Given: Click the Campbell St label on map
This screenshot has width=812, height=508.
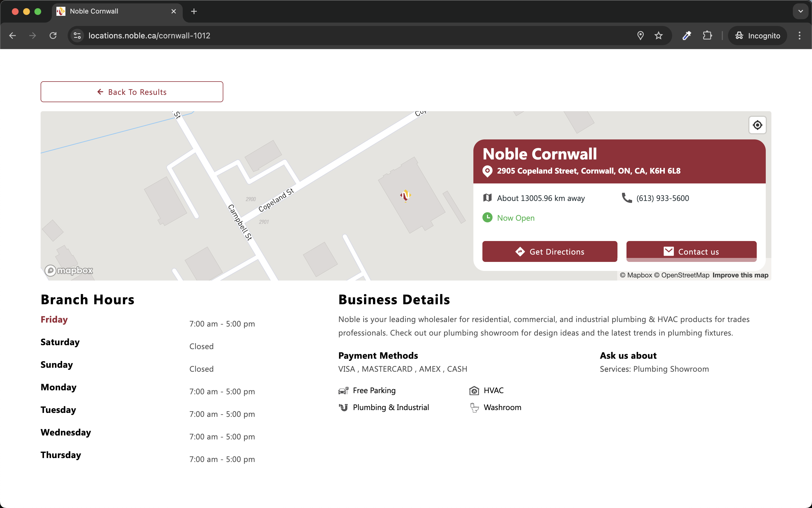Looking at the screenshot, I should tap(240, 222).
